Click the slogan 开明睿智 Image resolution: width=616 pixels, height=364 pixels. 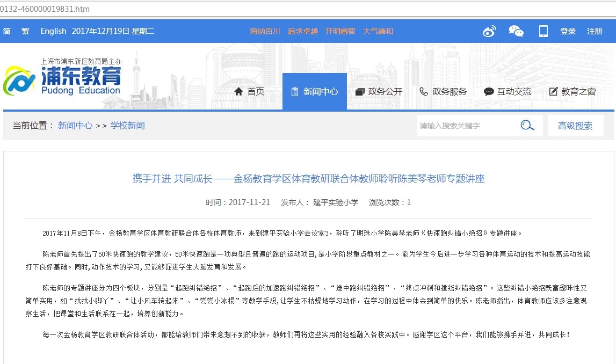(340, 31)
